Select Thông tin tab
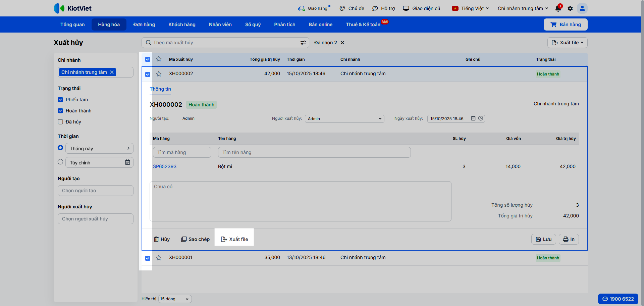Viewport: 644px width, 306px height. pos(160,89)
